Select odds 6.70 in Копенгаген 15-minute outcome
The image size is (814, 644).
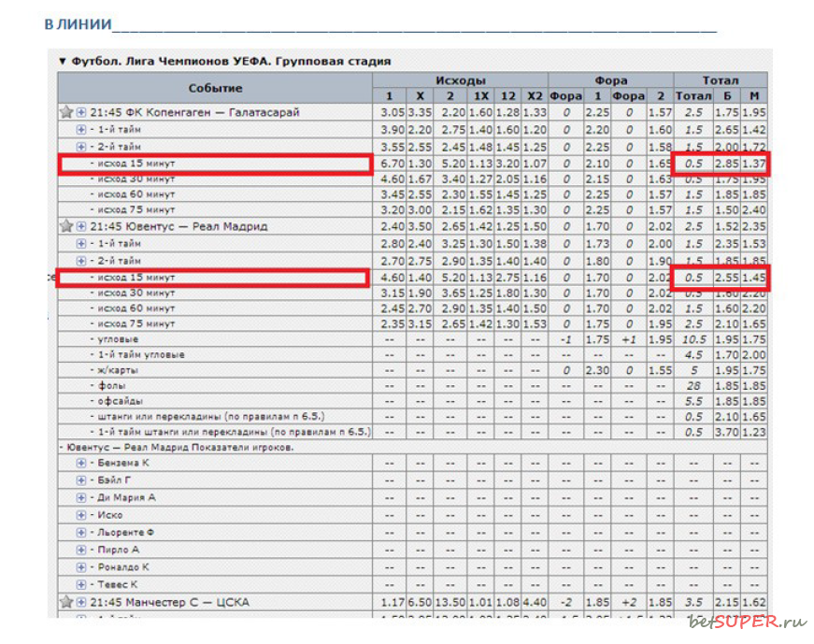(x=393, y=164)
